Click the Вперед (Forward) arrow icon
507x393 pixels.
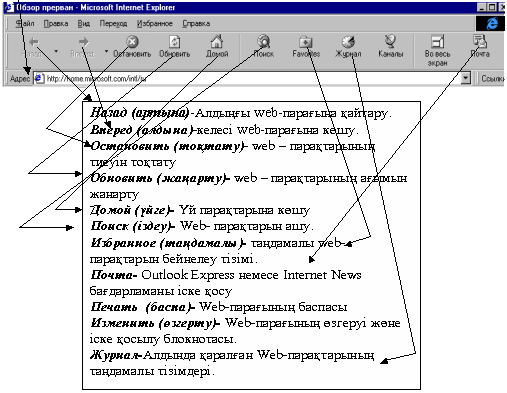(x=83, y=42)
